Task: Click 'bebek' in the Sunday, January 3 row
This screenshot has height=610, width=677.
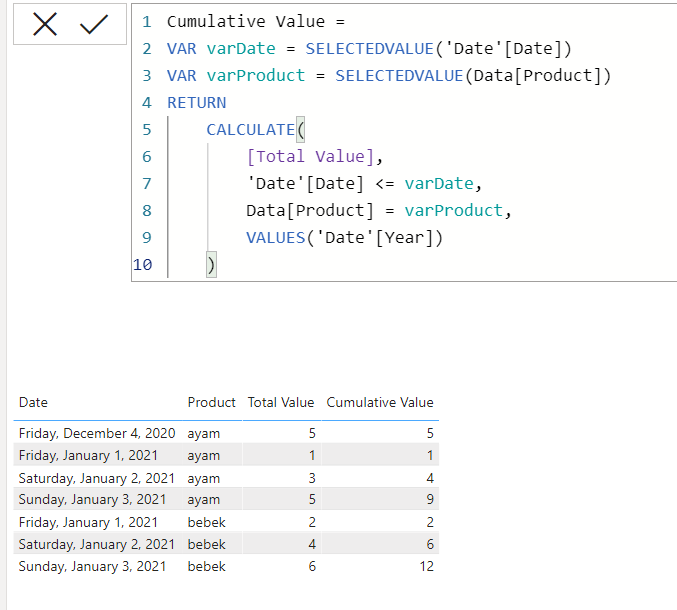Action: [x=206, y=566]
